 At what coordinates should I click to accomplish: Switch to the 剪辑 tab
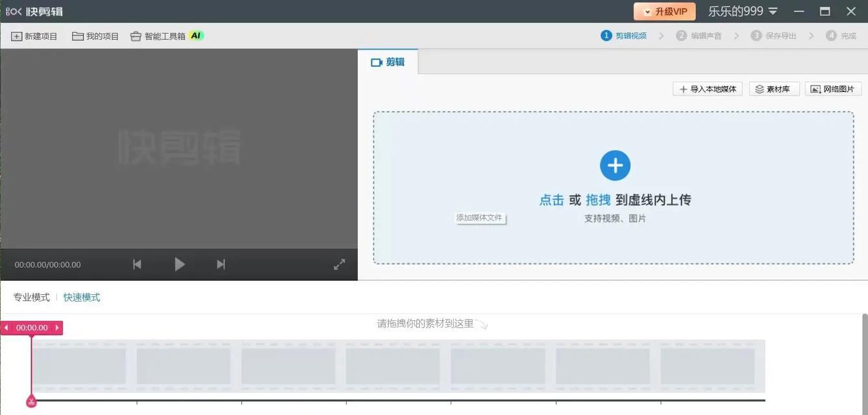[388, 62]
